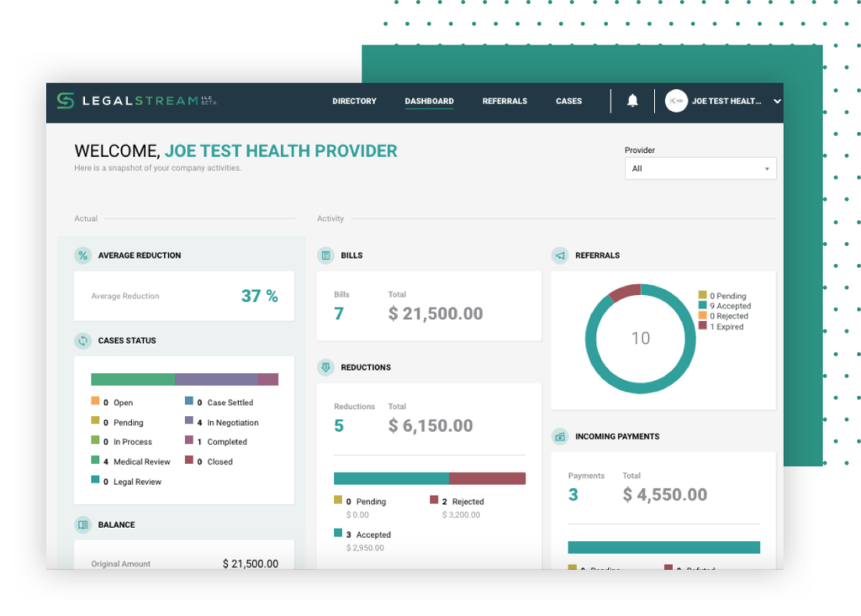Click the teal Accepted reductions bar segment

[392, 478]
